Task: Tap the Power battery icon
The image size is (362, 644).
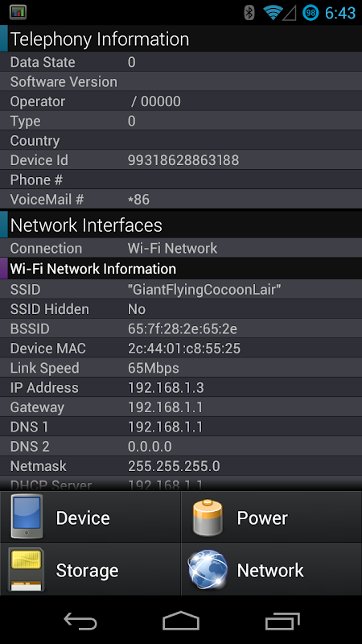Action: pos(208,518)
